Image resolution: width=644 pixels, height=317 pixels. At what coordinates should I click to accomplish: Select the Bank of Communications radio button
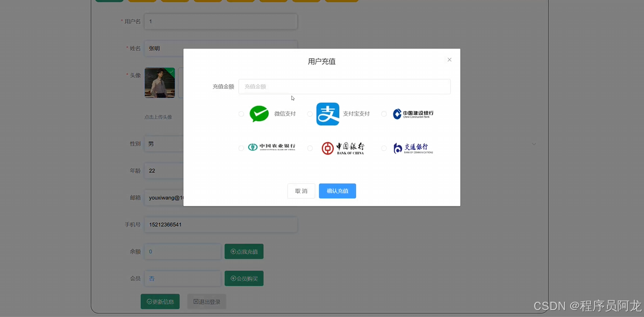point(384,148)
